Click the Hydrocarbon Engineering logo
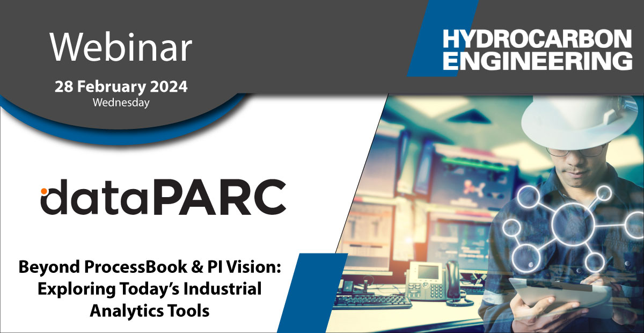 click(537, 49)
